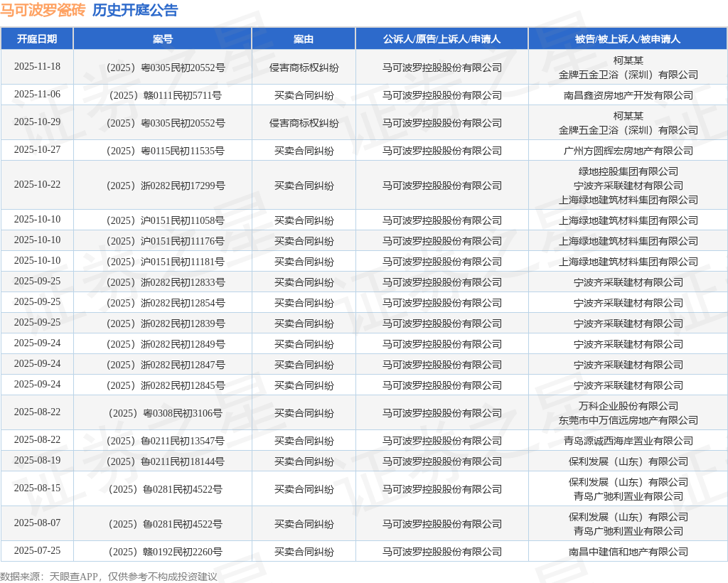Click the 数据来源 天眼查APP footer note
This screenshot has height=583, width=728.
[109, 577]
